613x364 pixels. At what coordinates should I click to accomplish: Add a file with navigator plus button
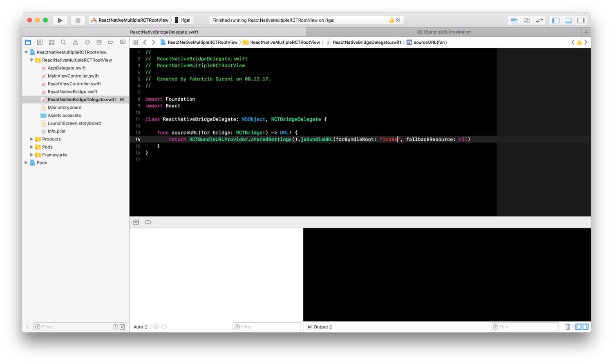click(x=28, y=327)
